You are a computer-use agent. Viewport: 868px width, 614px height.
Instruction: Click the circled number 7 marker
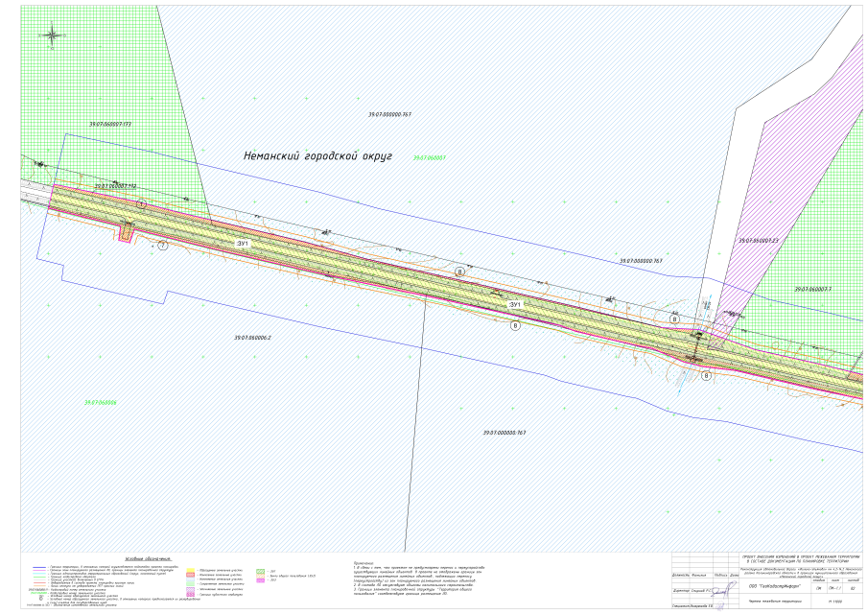pyautogui.click(x=163, y=246)
